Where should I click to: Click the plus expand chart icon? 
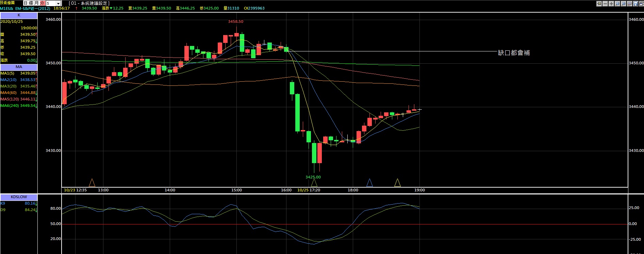coord(611,4)
